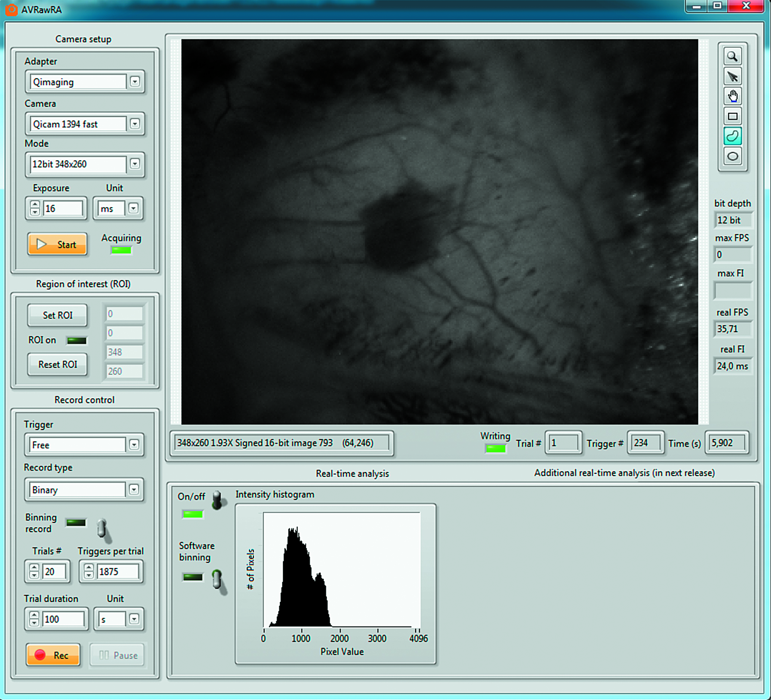Select the rectangle ROI tool

tap(732, 116)
